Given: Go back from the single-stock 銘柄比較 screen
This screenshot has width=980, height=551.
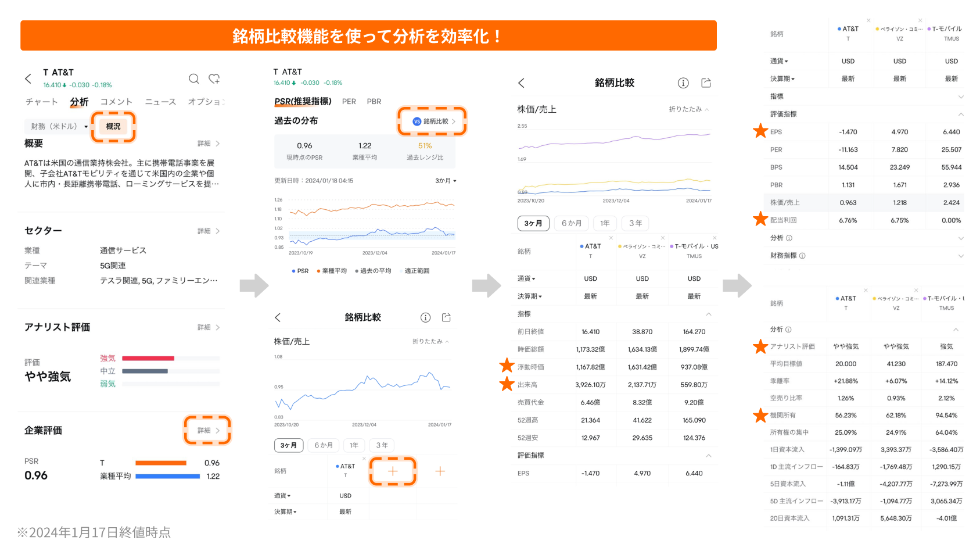Looking at the screenshot, I should click(x=278, y=317).
